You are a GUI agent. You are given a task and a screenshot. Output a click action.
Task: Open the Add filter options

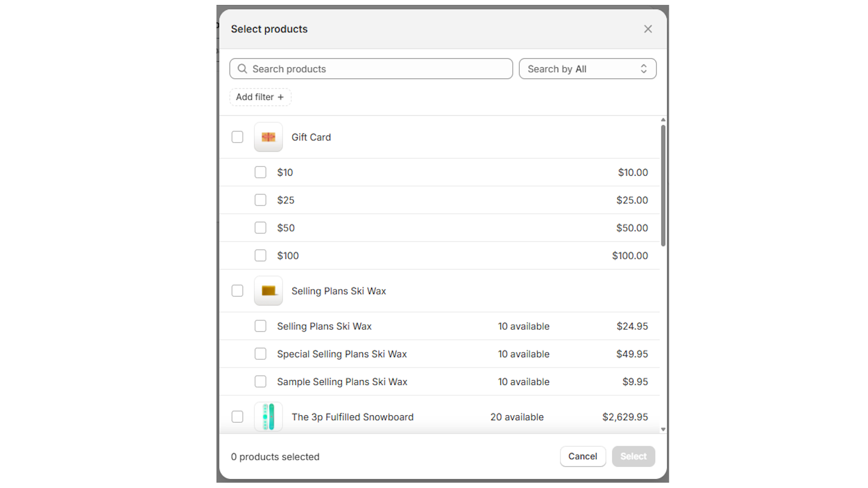click(x=260, y=97)
